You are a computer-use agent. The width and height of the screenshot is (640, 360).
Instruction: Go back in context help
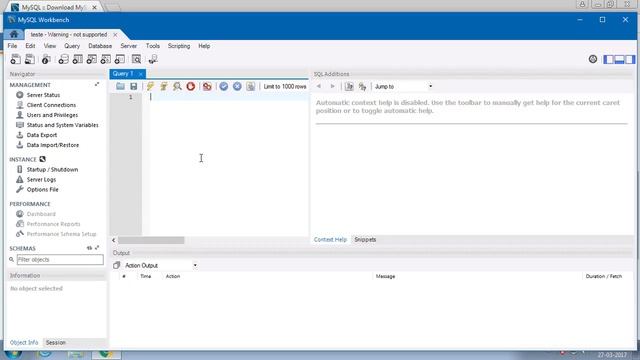coord(319,86)
